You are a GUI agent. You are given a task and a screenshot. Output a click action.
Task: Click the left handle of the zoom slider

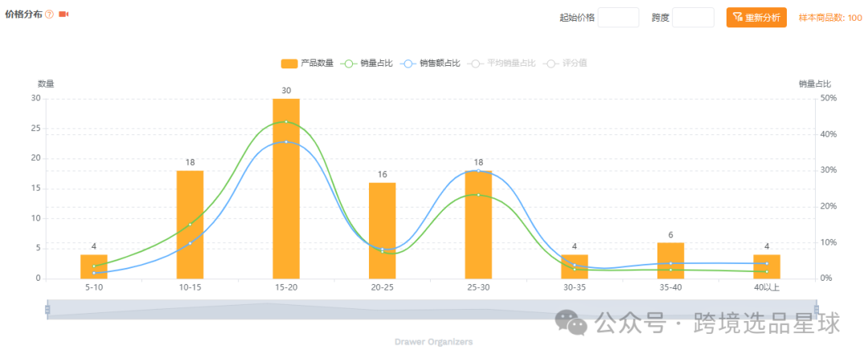(x=47, y=309)
